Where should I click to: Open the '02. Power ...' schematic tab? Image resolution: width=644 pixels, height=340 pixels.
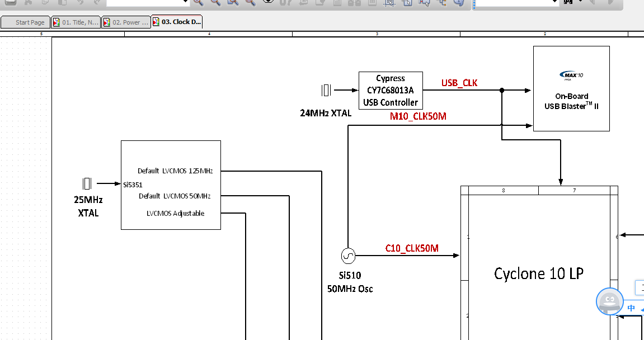click(126, 22)
